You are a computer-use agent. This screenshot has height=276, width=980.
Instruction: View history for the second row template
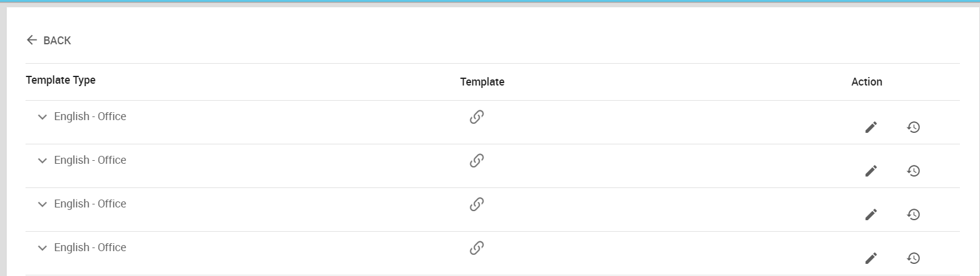[913, 170]
